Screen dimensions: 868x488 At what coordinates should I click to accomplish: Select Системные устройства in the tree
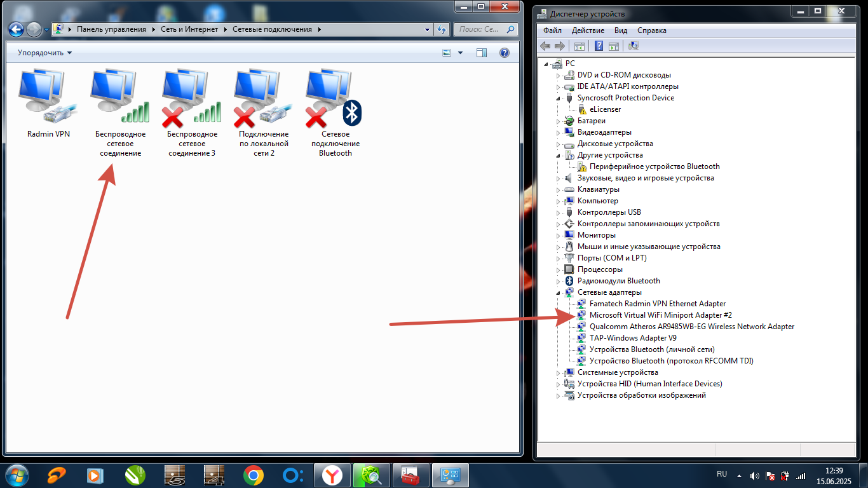coord(617,372)
